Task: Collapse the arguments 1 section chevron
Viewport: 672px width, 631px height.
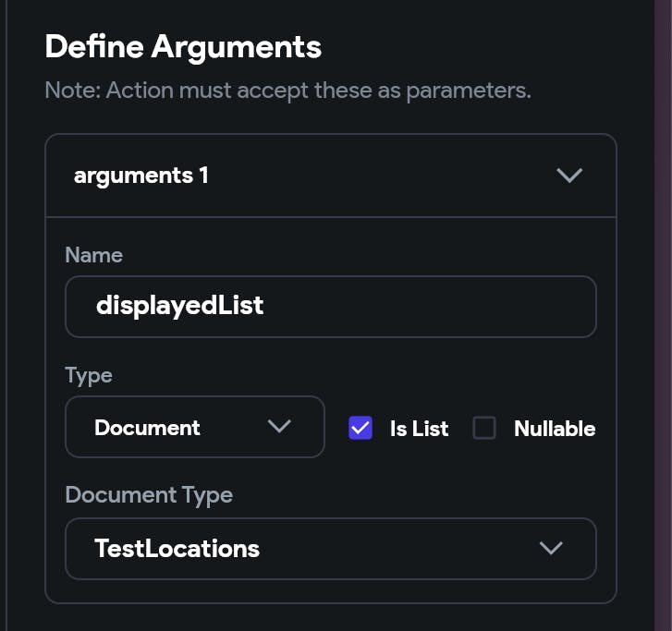Action: (x=569, y=176)
